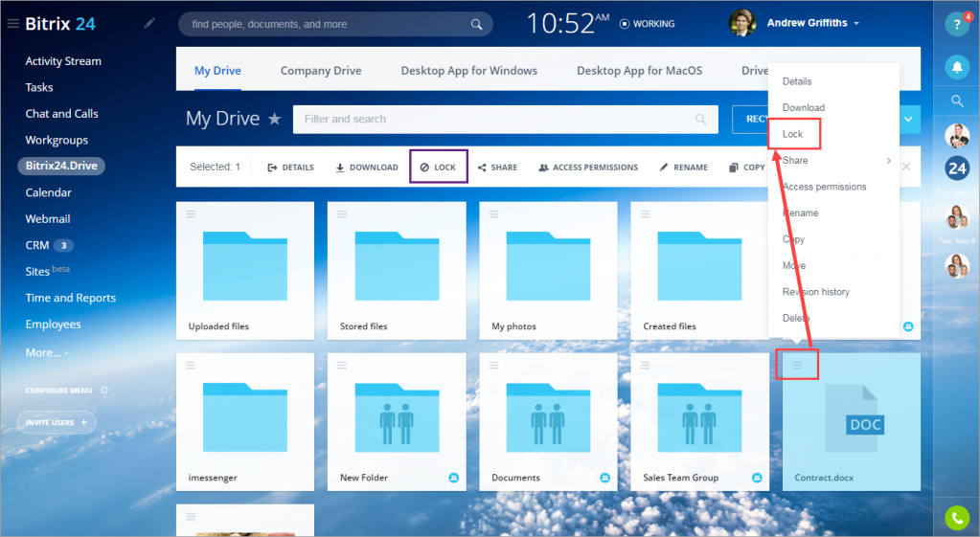Open the help question mark icon
This screenshot has width=980, height=537.
pyautogui.click(x=957, y=24)
